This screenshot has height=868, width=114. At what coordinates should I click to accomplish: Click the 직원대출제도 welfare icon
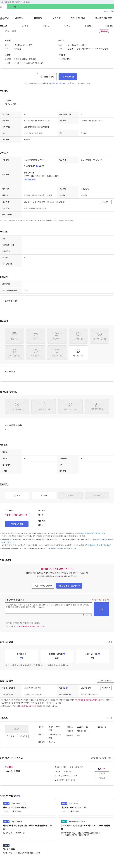coord(36,353)
